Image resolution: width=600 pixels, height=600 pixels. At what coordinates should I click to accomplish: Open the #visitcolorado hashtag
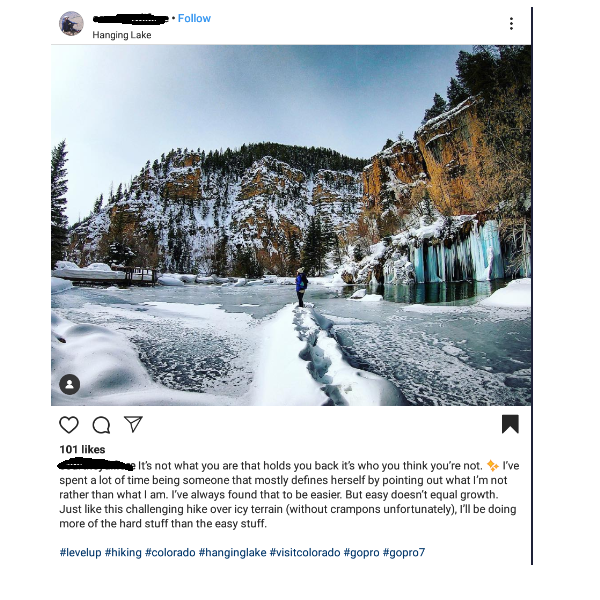point(305,553)
